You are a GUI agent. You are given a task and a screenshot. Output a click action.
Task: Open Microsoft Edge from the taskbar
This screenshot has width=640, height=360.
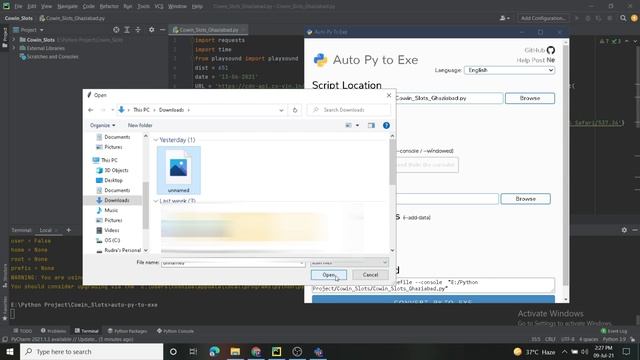(x=214, y=352)
